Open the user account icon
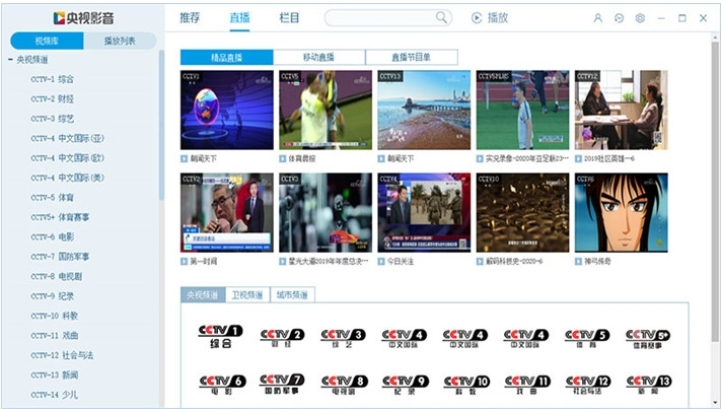Image resolution: width=723 pixels, height=409 pixels. point(598,18)
